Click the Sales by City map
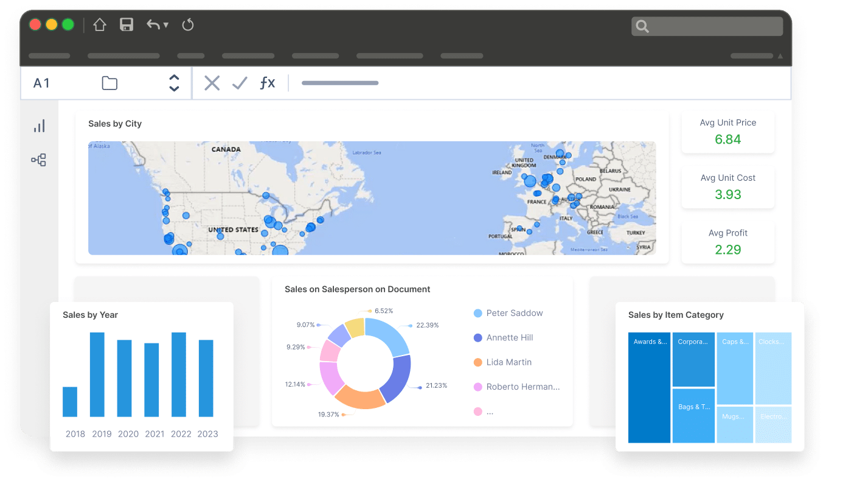The height and width of the screenshot is (481, 868). [372, 198]
